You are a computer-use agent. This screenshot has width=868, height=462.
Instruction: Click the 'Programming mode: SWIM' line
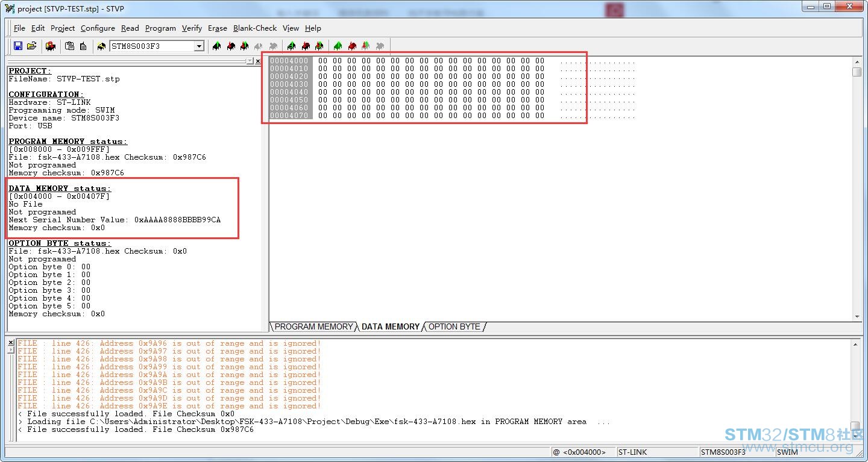tap(61, 110)
